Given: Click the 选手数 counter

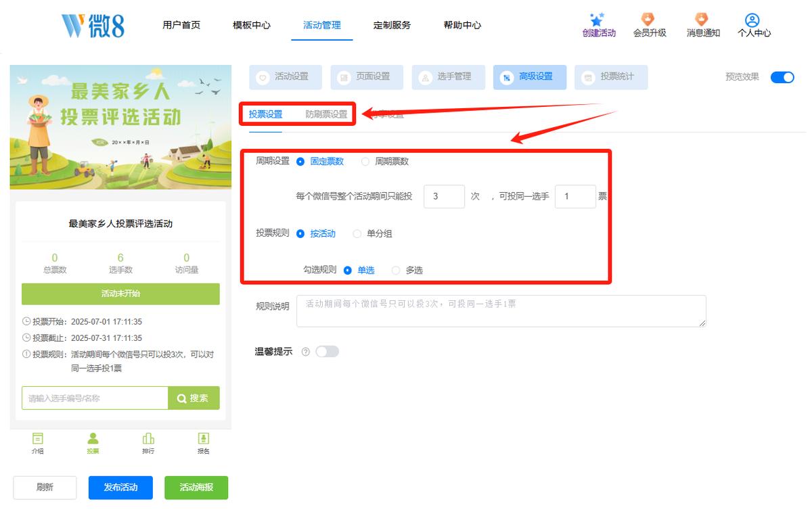Looking at the screenshot, I should pos(120,263).
